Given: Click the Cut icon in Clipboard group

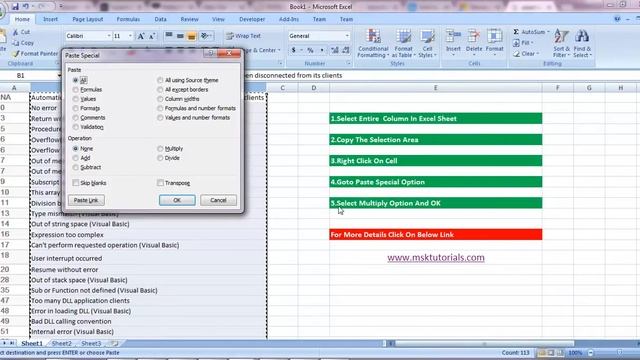Looking at the screenshot, I should pyautogui.click(x=16, y=32).
